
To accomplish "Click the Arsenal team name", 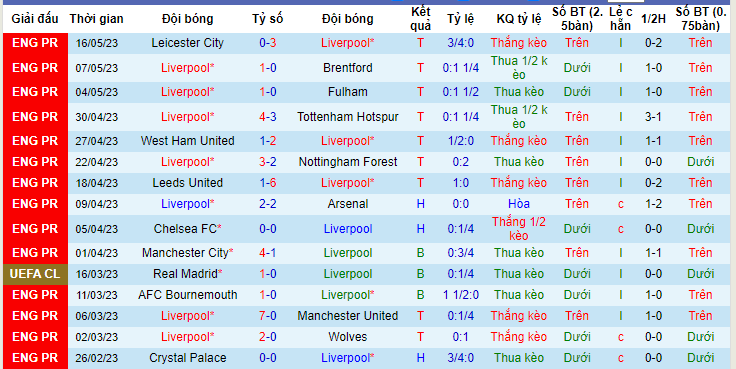I will (x=348, y=204).
